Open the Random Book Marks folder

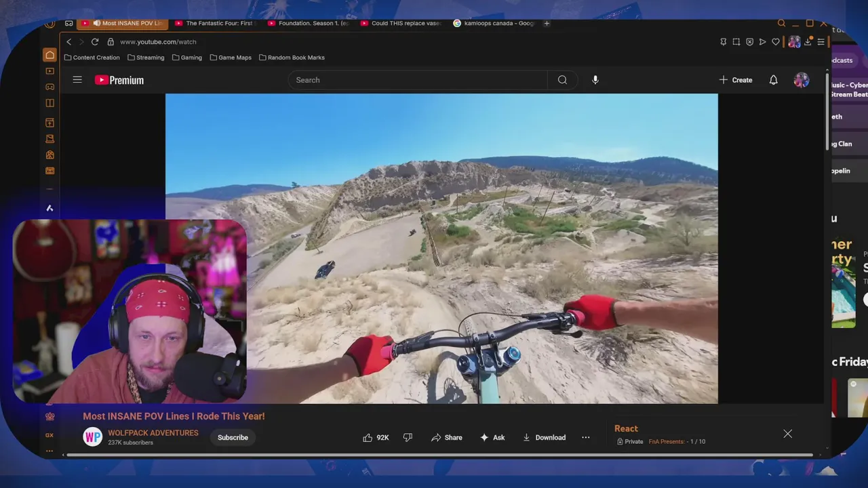coord(292,58)
